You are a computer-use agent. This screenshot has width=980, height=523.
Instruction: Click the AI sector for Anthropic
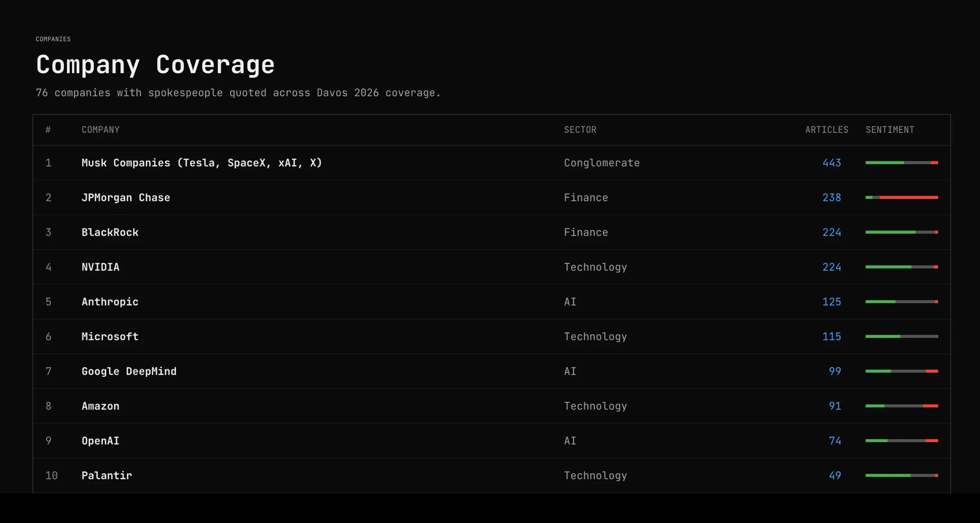pos(570,302)
